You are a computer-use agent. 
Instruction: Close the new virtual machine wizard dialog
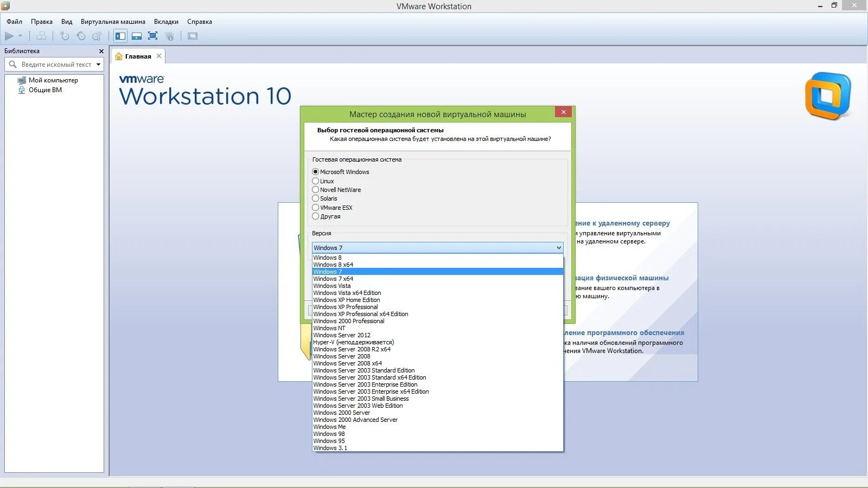(x=563, y=112)
